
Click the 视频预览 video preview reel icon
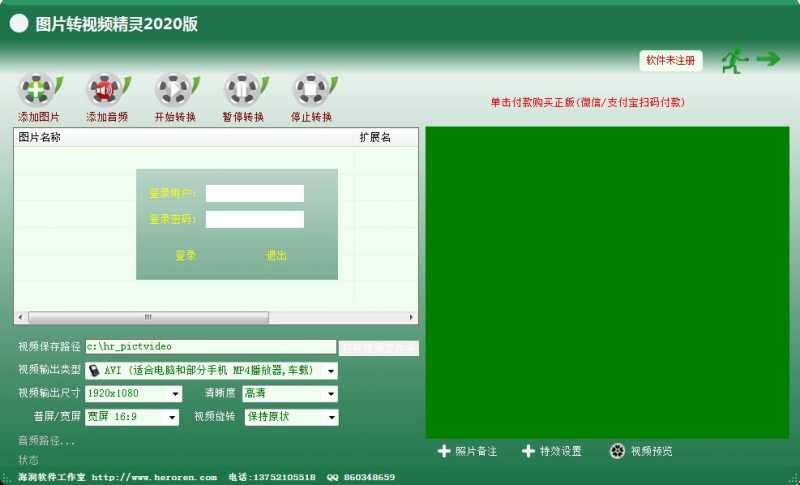pyautogui.click(x=618, y=451)
